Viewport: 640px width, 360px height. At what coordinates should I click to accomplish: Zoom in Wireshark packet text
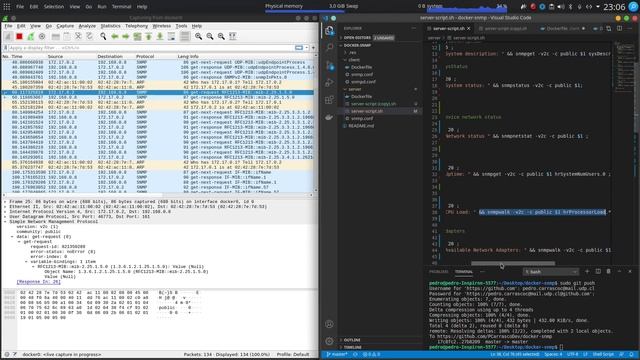pos(198,36)
